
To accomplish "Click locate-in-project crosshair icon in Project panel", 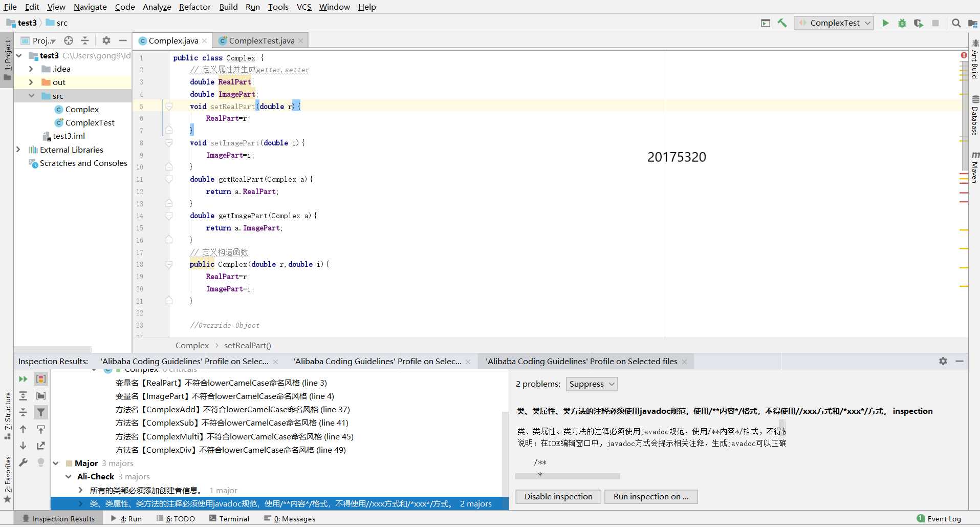I will pyautogui.click(x=69, y=40).
